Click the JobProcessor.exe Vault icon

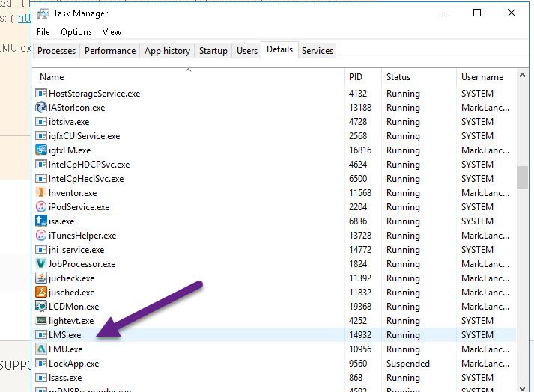[x=41, y=264]
